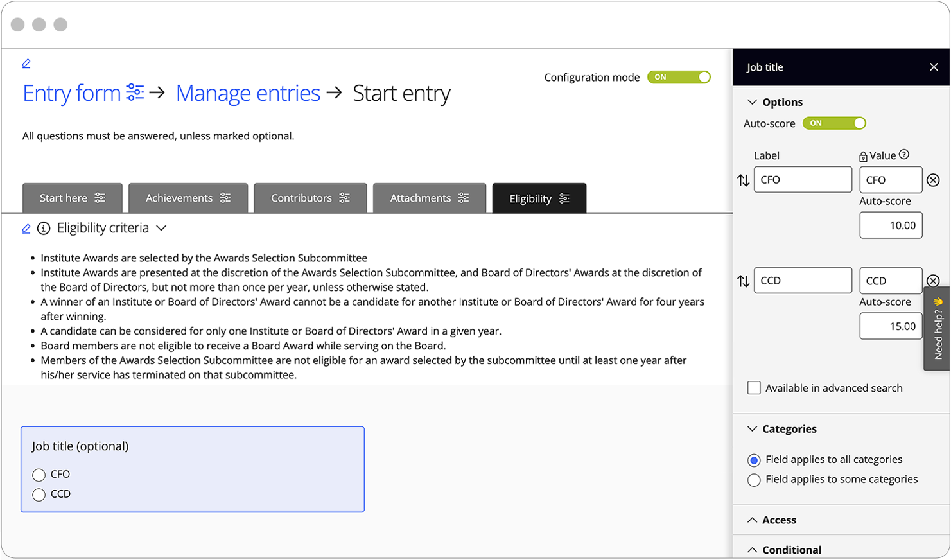Click the edit pencil icon above Entry form
The image size is (951, 560).
(26, 64)
